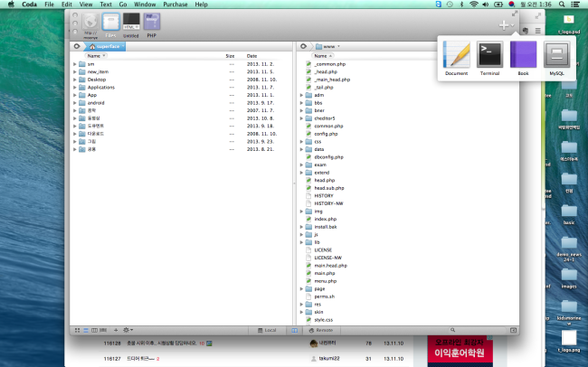Toggle the split pane view button
This screenshot has width=588, height=367.
[x=293, y=330]
